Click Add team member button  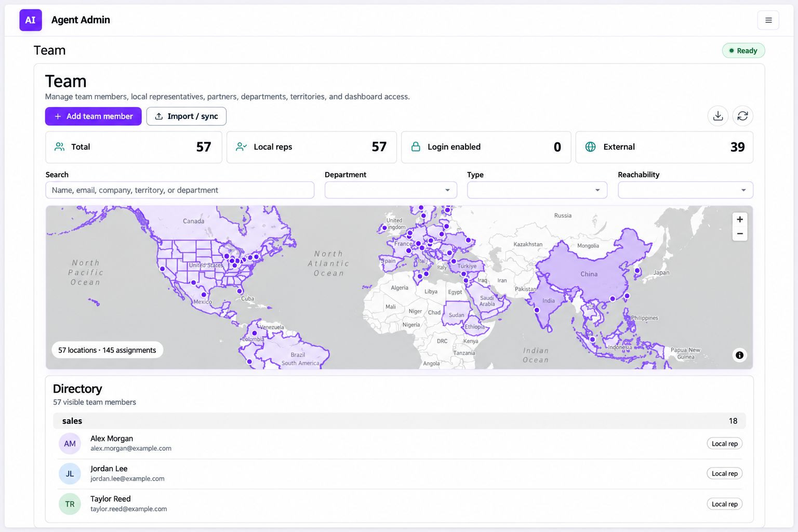[x=94, y=116]
